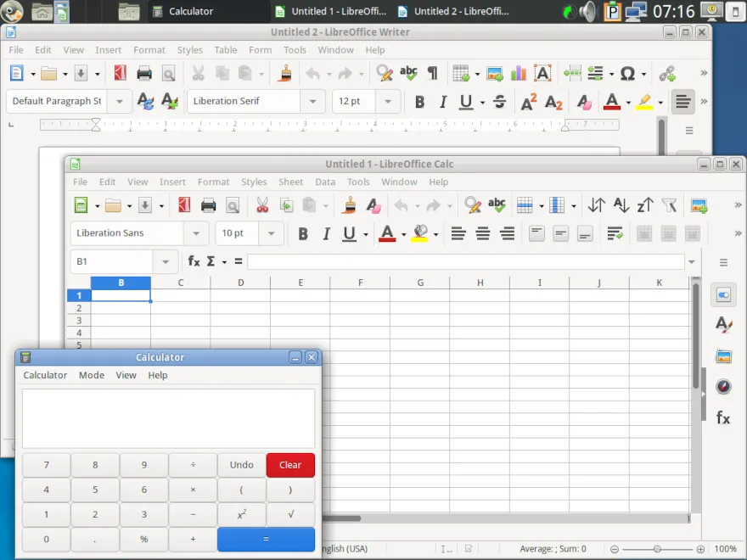The height and width of the screenshot is (560, 747).
Task: Click the Undo button in Calculator
Action: (242, 465)
